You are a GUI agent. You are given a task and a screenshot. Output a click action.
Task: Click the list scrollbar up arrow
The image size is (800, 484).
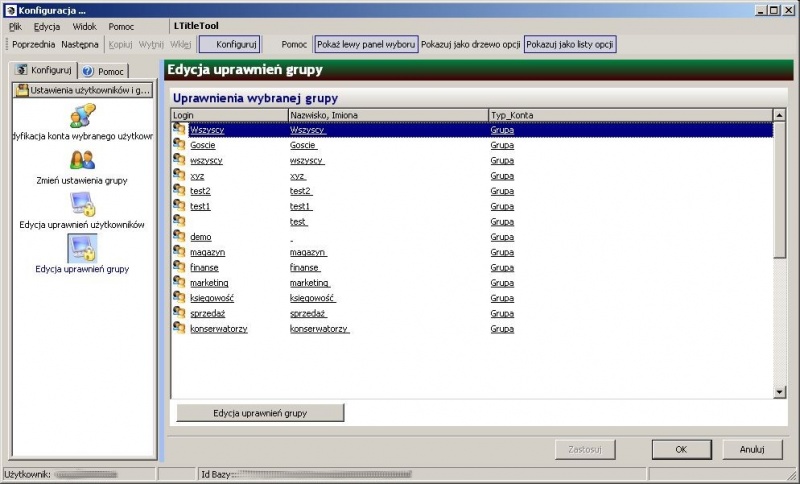click(780, 115)
